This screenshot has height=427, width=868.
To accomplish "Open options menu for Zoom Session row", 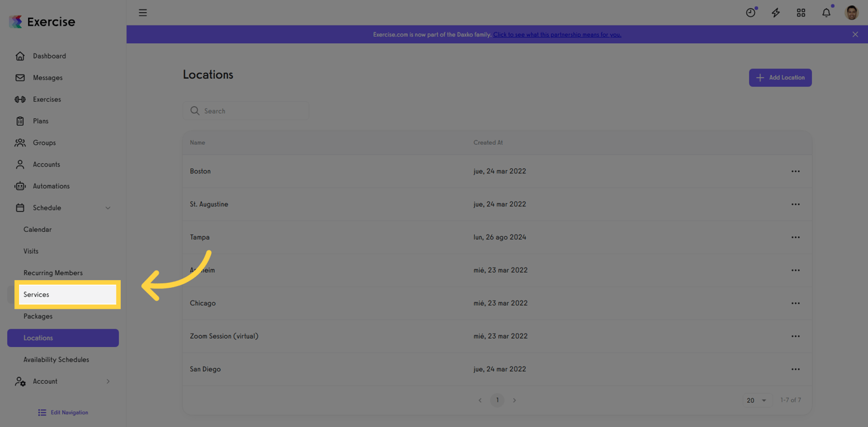I will click(796, 336).
